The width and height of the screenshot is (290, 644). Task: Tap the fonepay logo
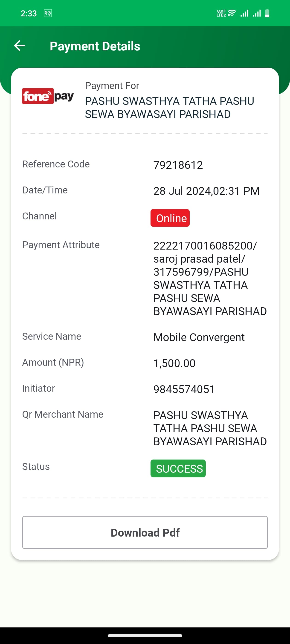[48, 96]
